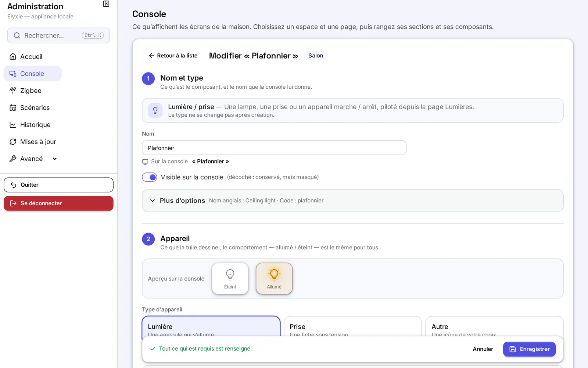This screenshot has width=588, height=368.
Task: Click the Mises à jour refresh icon
Action: pyautogui.click(x=13, y=142)
